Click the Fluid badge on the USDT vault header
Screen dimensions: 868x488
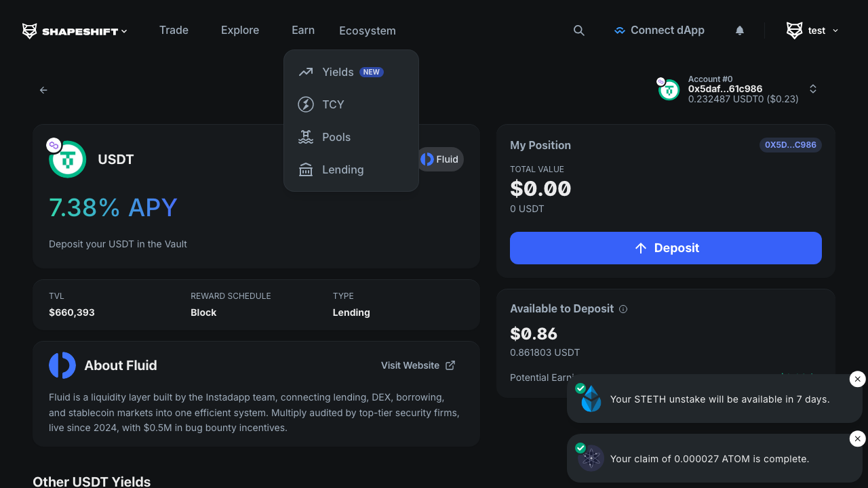click(x=441, y=159)
